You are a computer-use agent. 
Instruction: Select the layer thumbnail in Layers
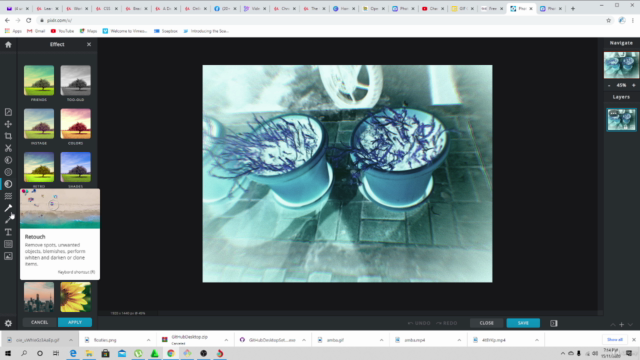coord(621,120)
